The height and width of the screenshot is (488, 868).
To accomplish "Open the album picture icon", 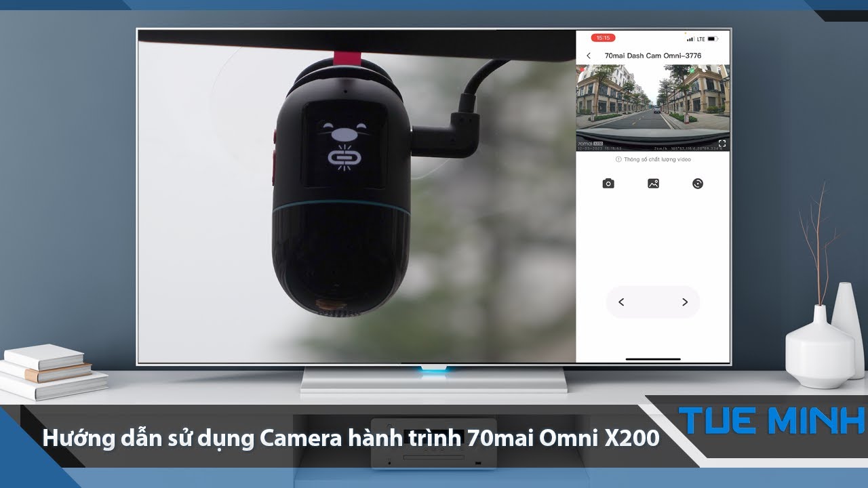I will (653, 184).
